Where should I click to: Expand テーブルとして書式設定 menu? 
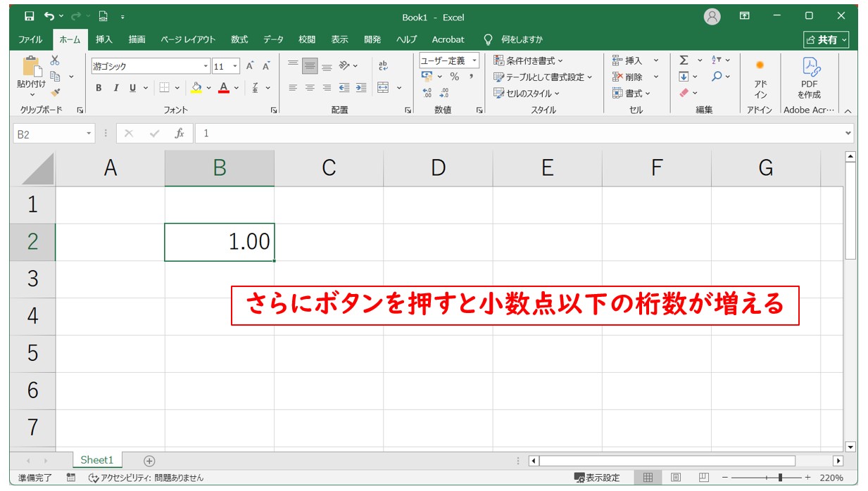tap(543, 77)
